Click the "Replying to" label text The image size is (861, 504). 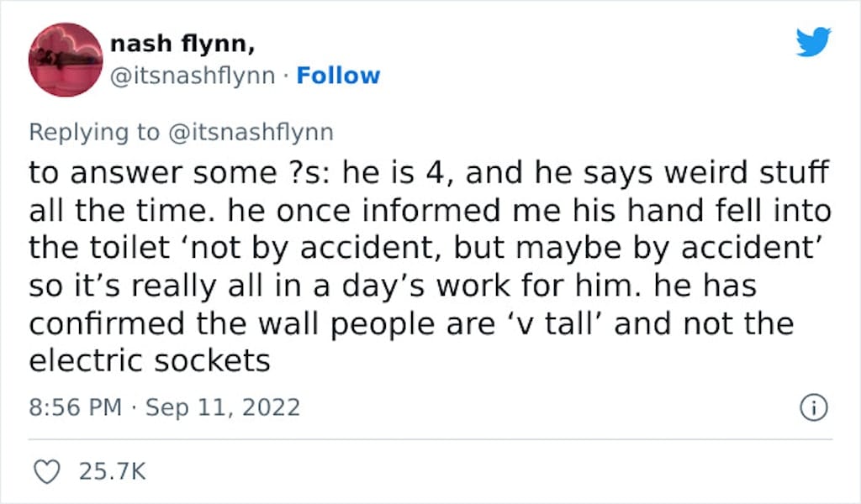[94, 132]
